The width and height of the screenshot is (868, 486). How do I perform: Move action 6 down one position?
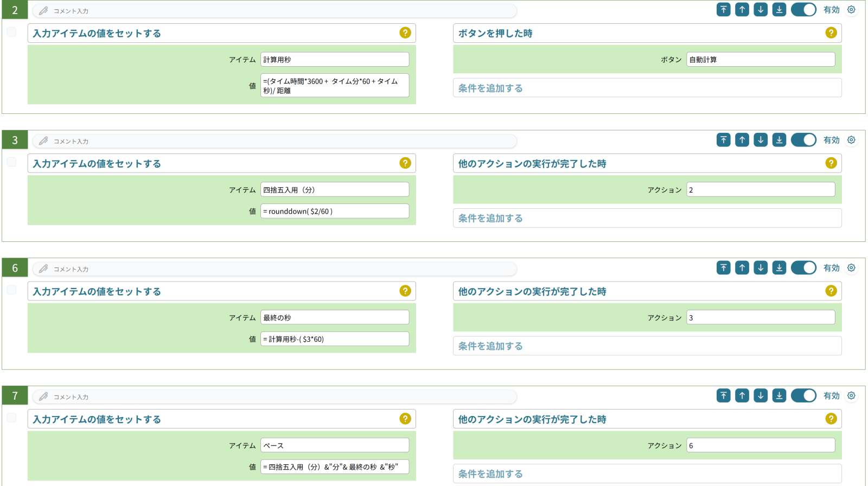(761, 268)
